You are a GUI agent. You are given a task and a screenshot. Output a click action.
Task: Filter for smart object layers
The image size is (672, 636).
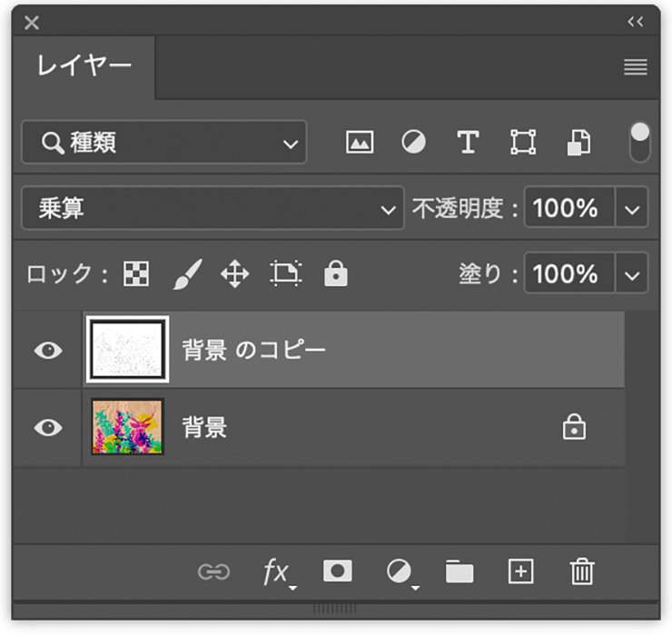tap(578, 143)
